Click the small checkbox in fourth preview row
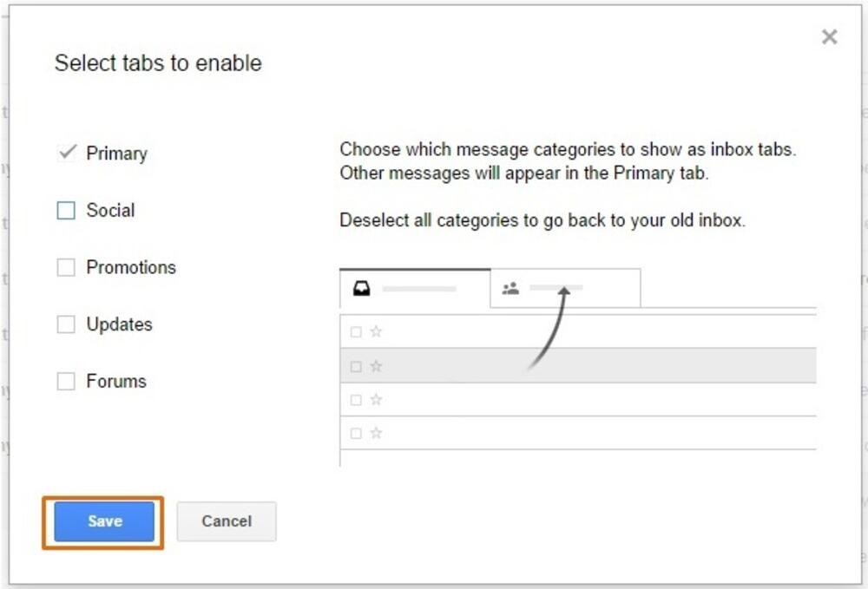Viewport: 868px width, 589px height. (355, 433)
